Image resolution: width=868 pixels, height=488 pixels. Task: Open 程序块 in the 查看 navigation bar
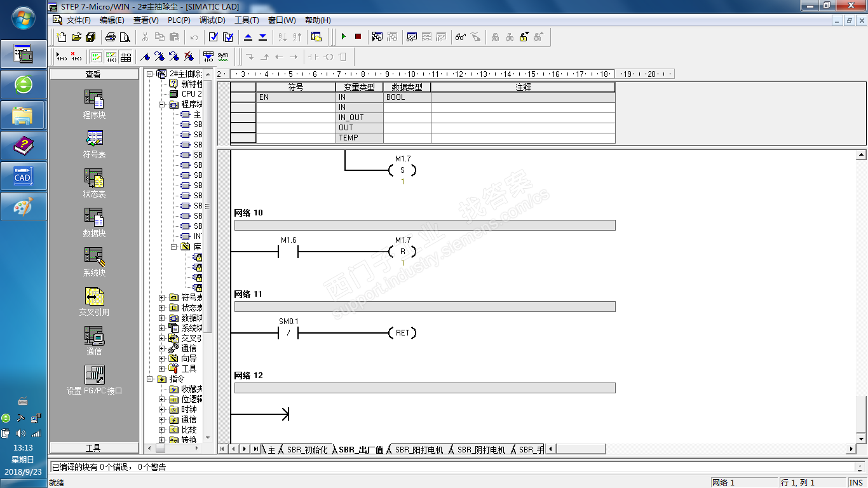point(94,105)
